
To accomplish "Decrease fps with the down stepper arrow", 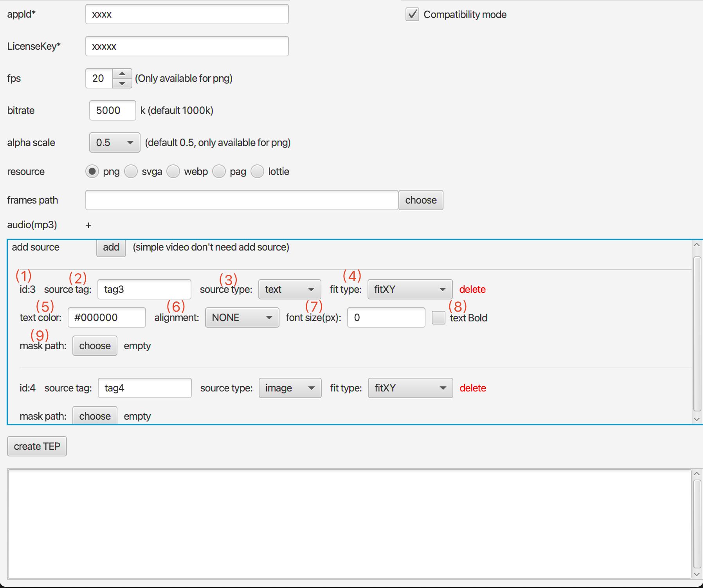I will [122, 83].
